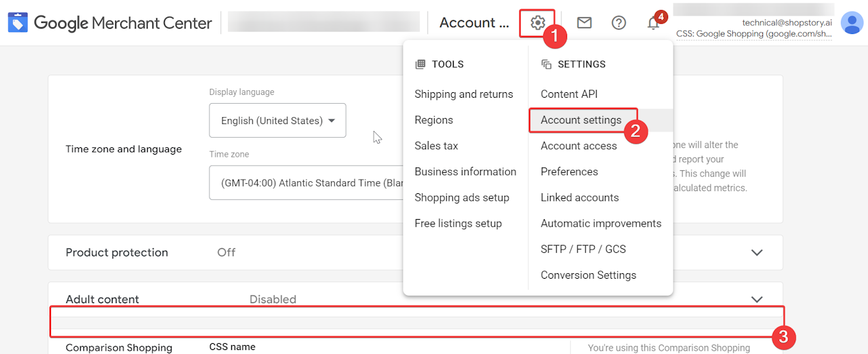Click the help question mark icon
The image size is (868, 354).
point(618,23)
